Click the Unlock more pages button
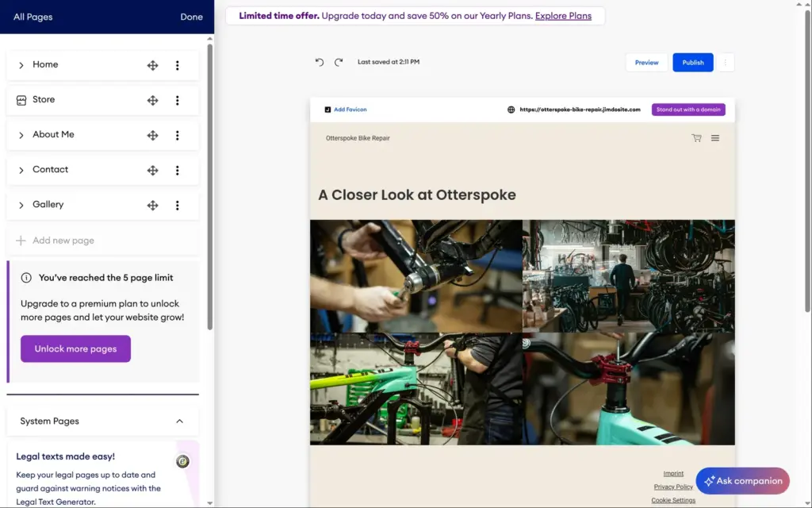The image size is (812, 508). (x=75, y=349)
